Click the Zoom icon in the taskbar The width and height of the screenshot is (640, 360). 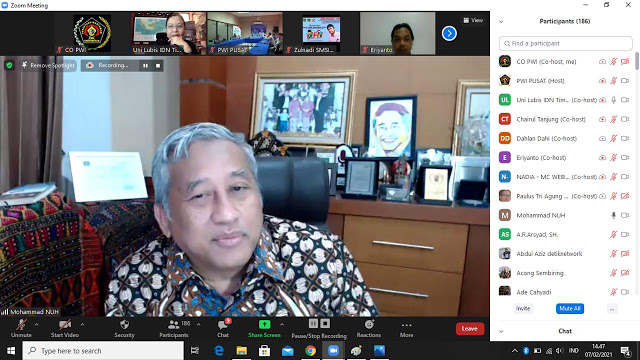(x=333, y=351)
